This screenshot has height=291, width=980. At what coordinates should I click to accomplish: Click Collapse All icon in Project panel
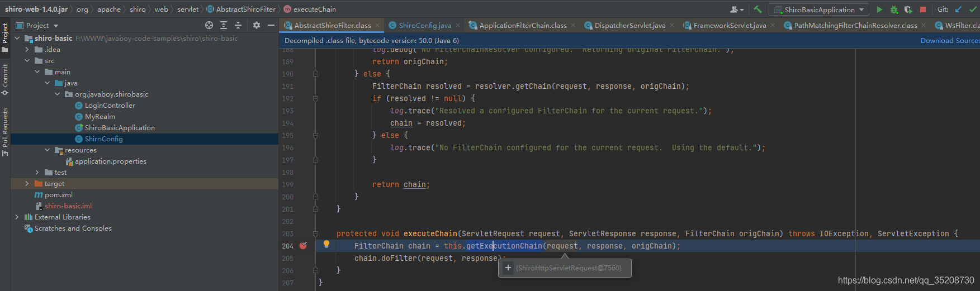238,25
